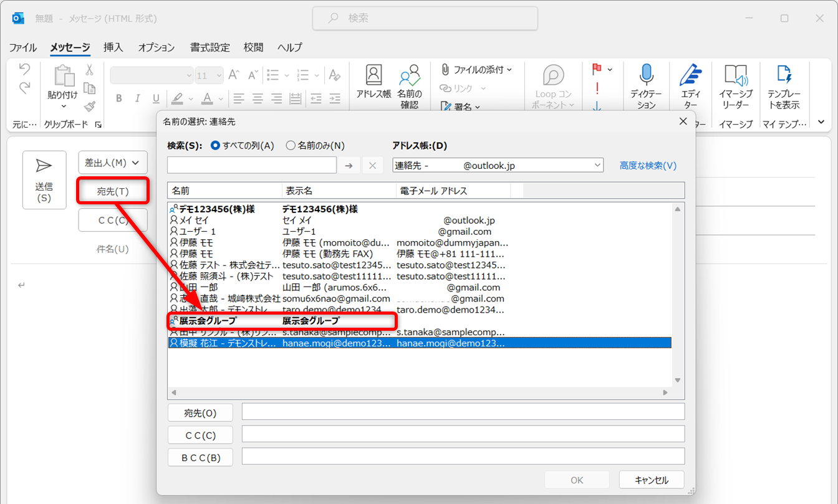This screenshot has height=504, width=838.
Task: Click the 名前の確認 check names icon
Action: (410, 83)
